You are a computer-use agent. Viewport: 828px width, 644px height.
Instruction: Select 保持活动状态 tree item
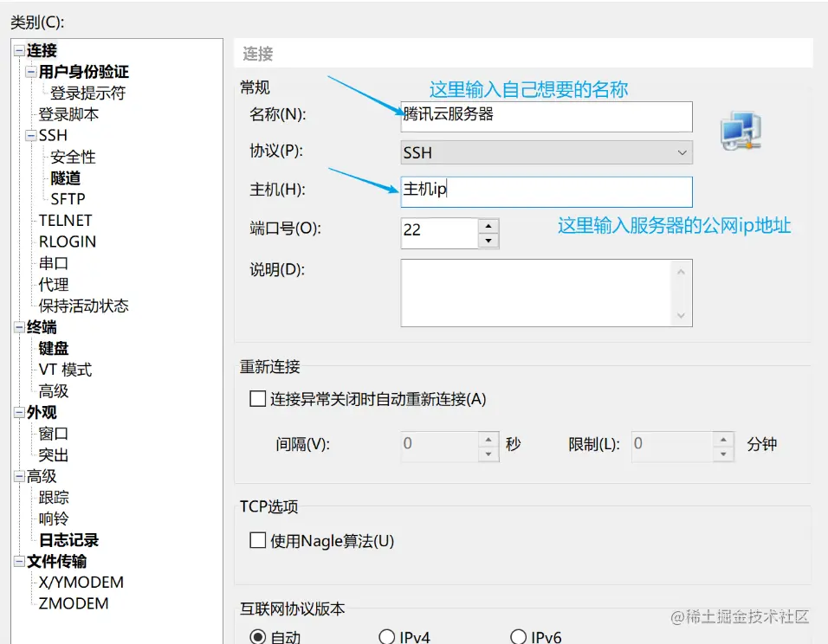83,306
